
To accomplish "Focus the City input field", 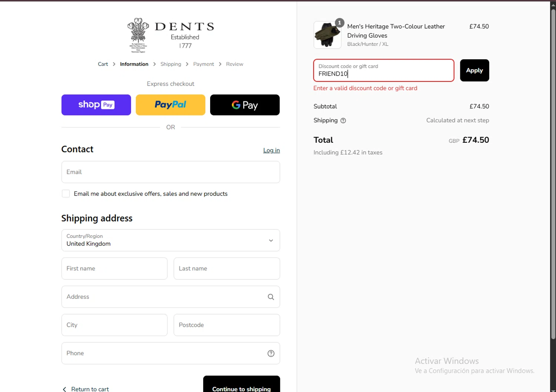I will [x=115, y=325].
